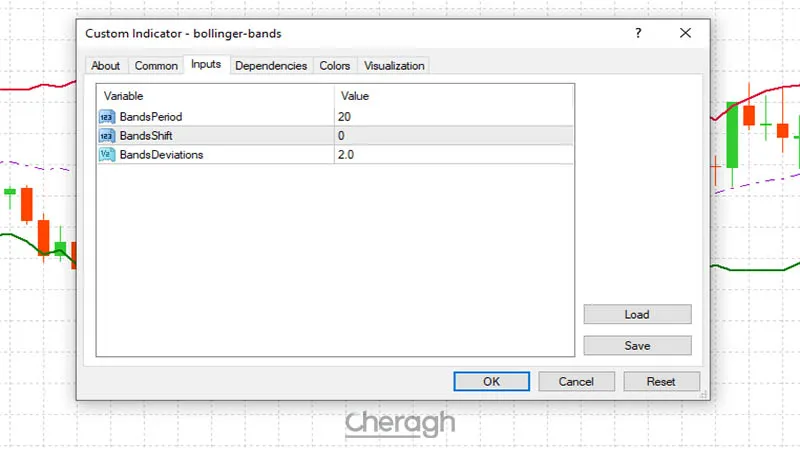Click the Cancel button
Screen dimensions: 800x450
point(576,381)
